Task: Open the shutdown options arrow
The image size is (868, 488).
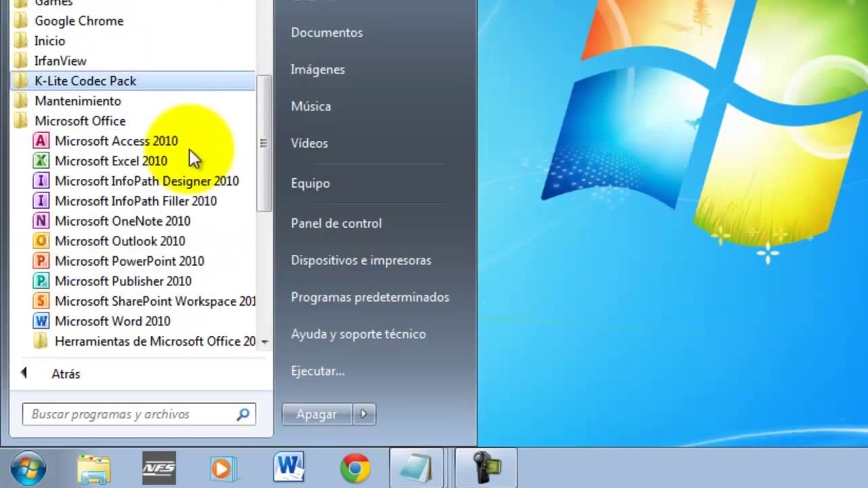Action: pos(363,414)
